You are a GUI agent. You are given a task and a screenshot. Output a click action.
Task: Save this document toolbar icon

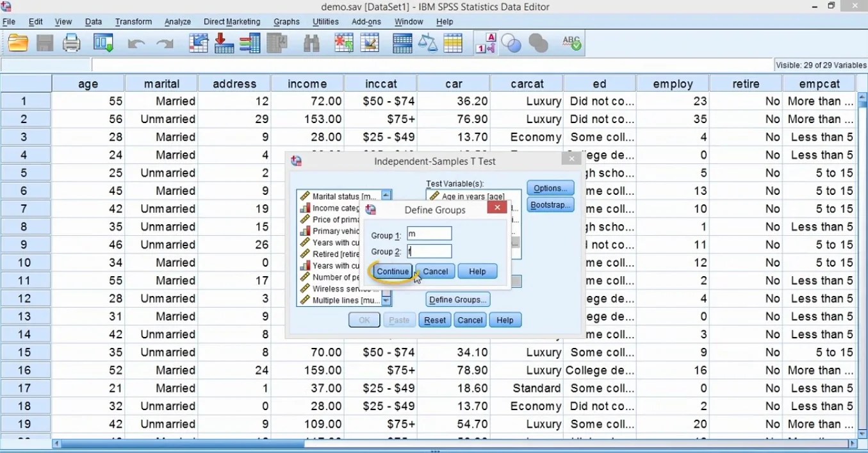tap(45, 44)
